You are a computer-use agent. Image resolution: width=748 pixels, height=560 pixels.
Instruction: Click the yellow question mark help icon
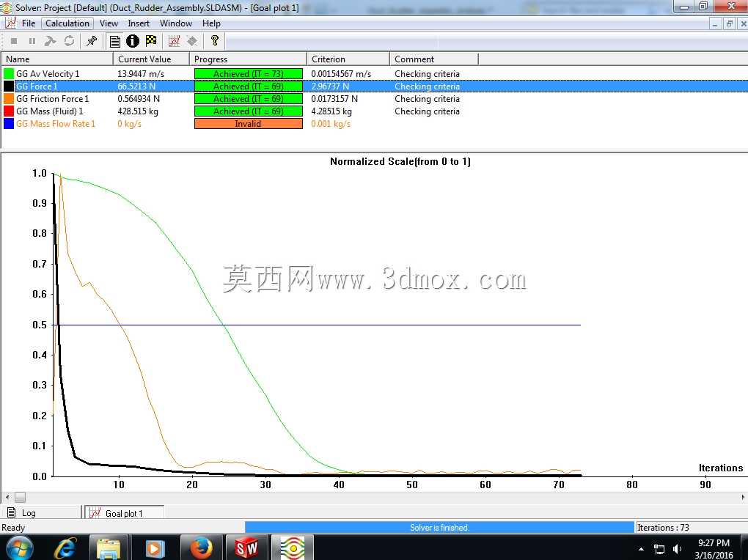pyautogui.click(x=215, y=40)
